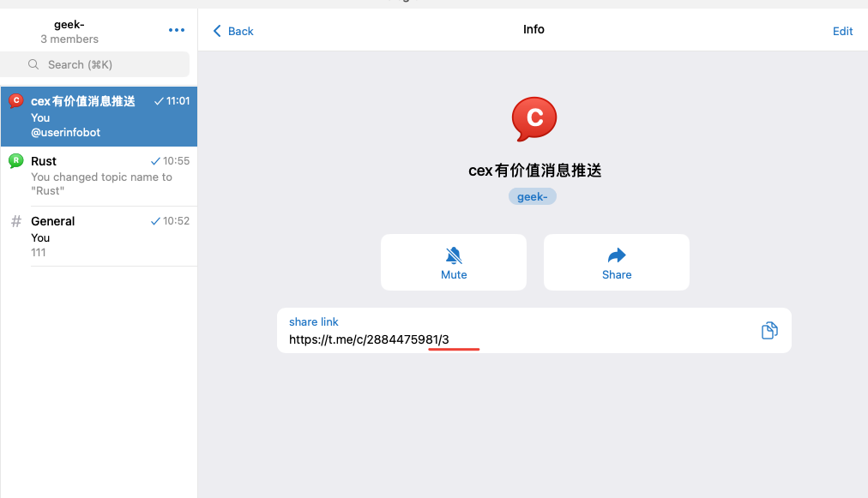
Task: Click the cex有价值消息推送 title heading in Info
Action: click(x=534, y=171)
